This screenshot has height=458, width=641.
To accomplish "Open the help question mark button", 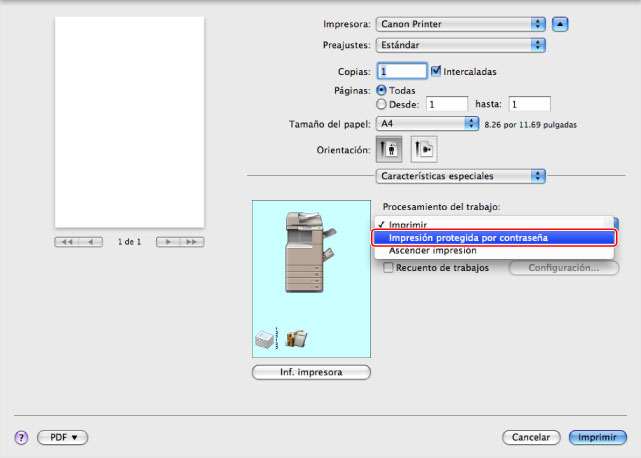I will point(20,438).
